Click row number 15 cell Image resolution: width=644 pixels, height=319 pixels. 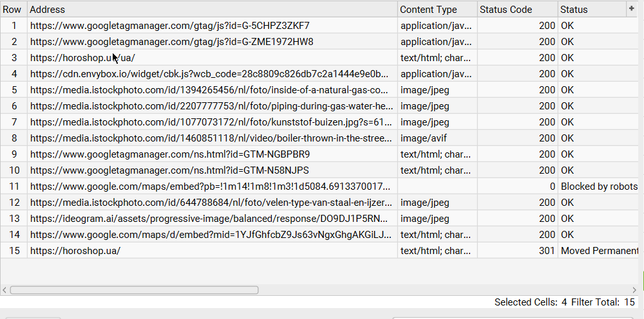[x=14, y=251]
